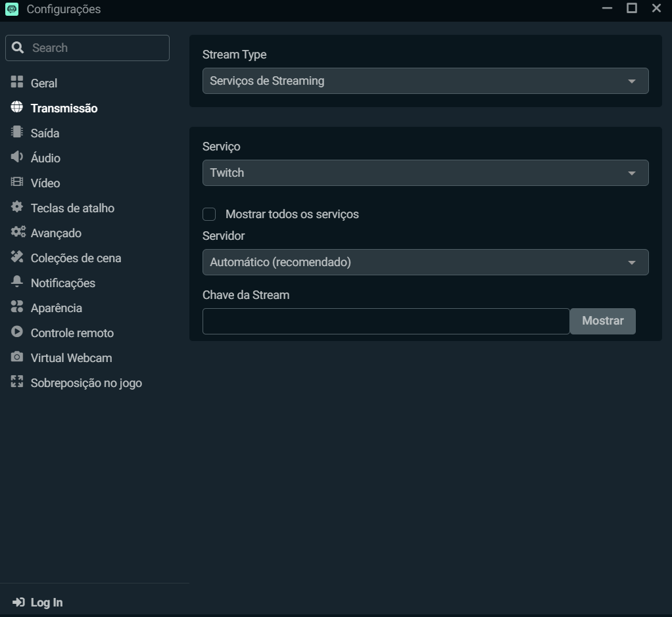This screenshot has height=617, width=672.
Task: Click the Virtual Webcam camera icon
Action: 16,357
